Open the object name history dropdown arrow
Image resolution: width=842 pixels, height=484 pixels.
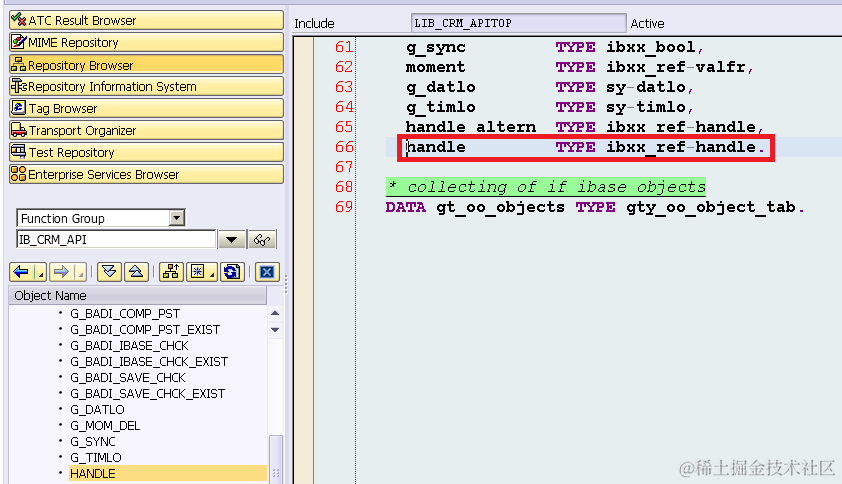point(231,240)
